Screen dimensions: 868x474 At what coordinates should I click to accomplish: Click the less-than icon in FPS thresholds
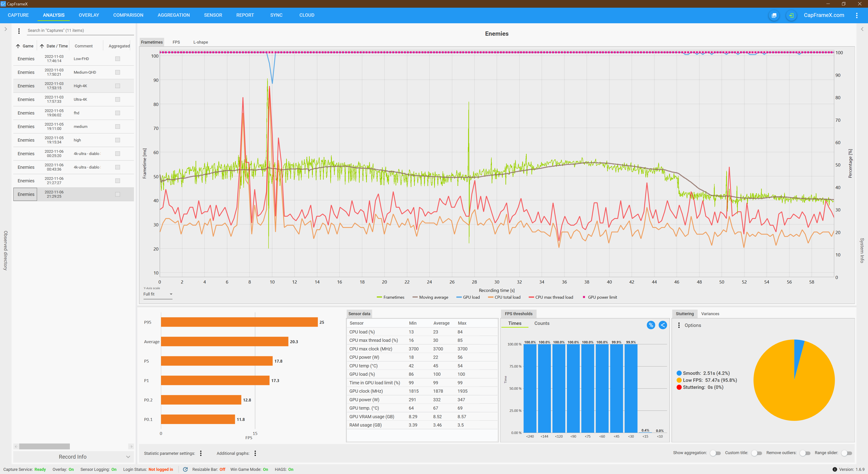coord(663,325)
